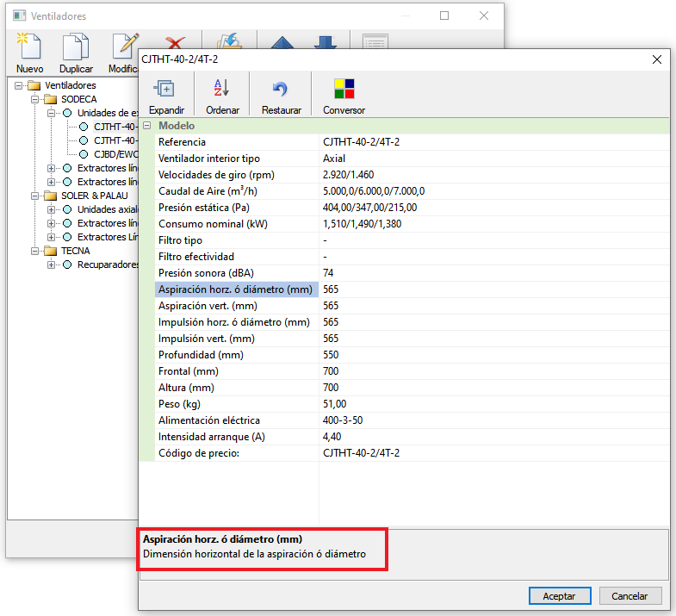Select the Recuparadores tree item
This screenshot has height=616, width=676.
tap(108, 264)
